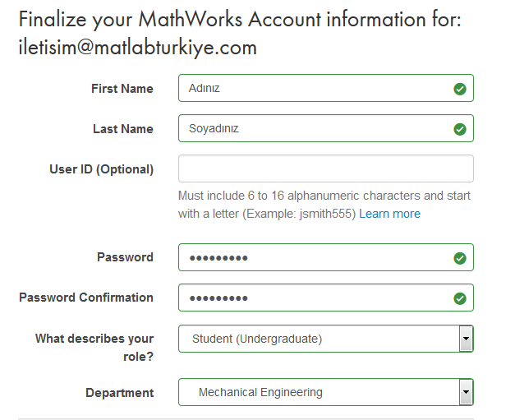Click the green checkmark in Last Name field
Viewport: 515px width, 420px height.
click(x=460, y=129)
